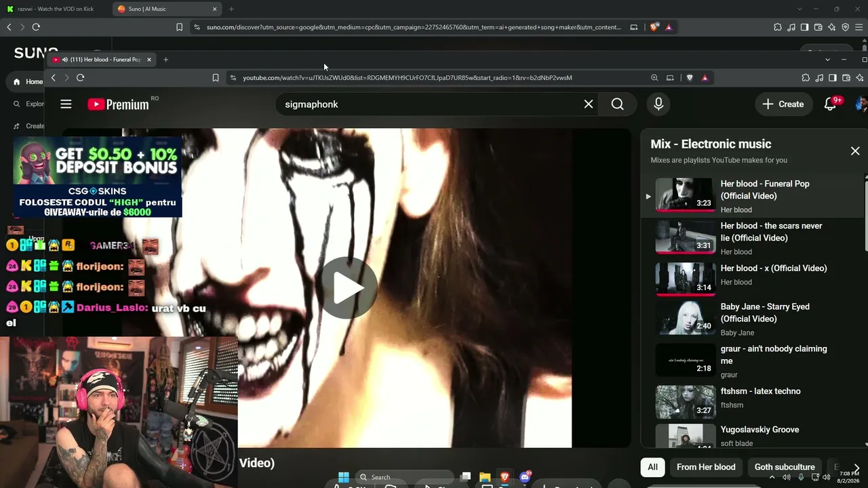This screenshot has width=868, height=488.
Task: Open Brave Rewards icon in Suno window
Action: 669,27
